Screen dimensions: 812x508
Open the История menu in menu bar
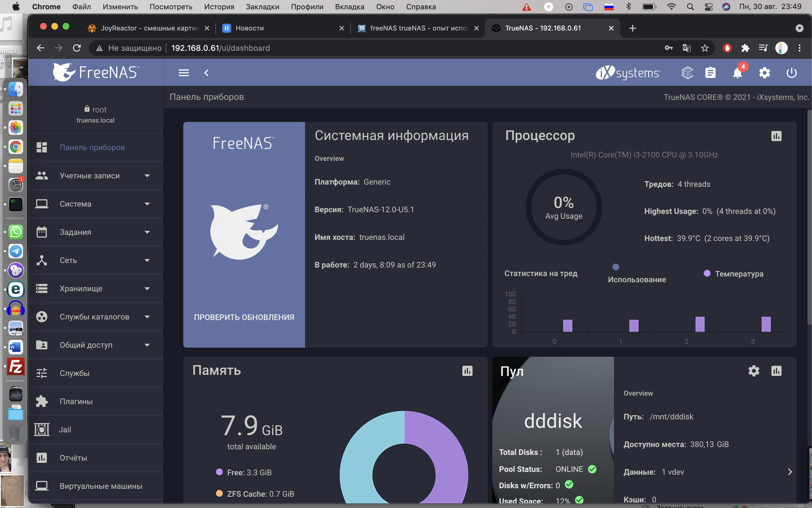(219, 7)
